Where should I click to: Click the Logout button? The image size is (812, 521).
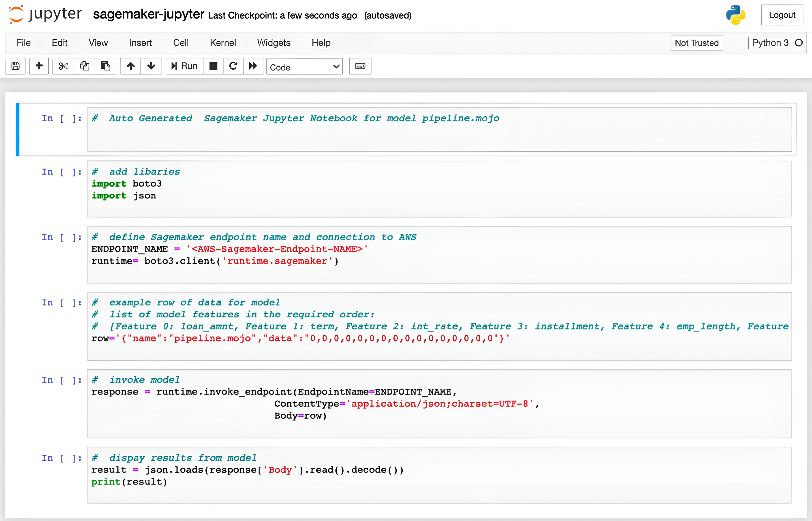tap(782, 15)
